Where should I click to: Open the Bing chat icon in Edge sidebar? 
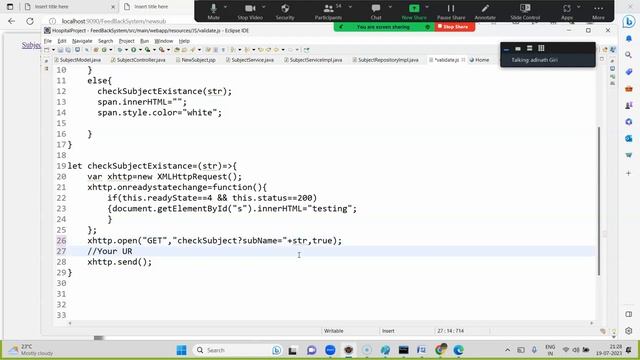[629, 21]
